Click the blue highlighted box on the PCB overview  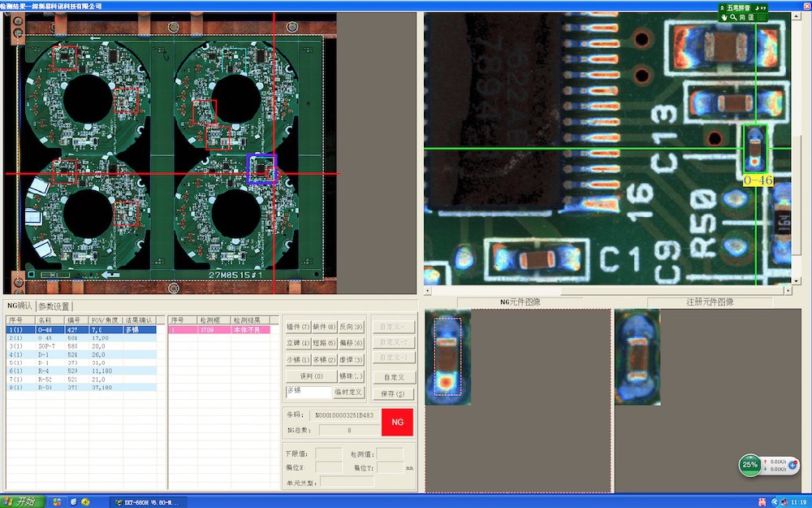click(261, 168)
